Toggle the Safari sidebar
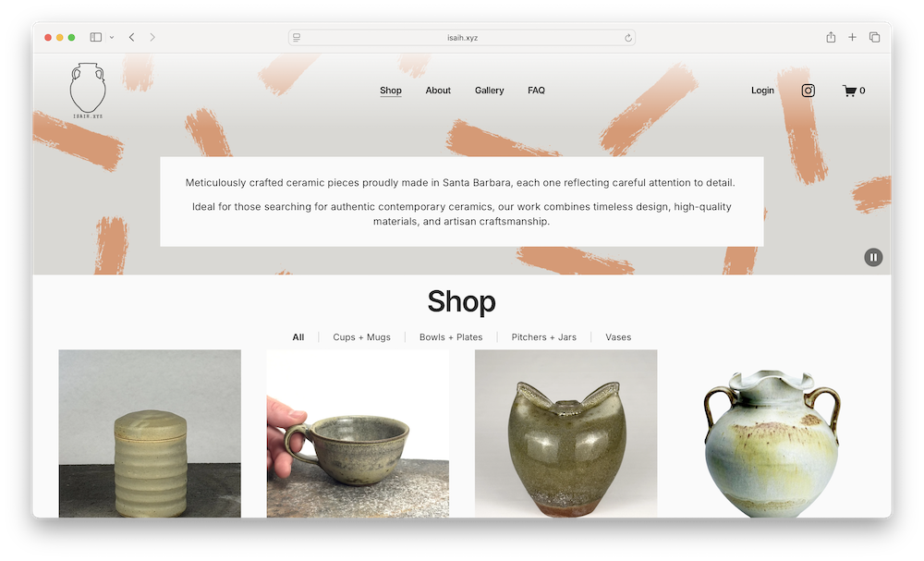 (96, 37)
